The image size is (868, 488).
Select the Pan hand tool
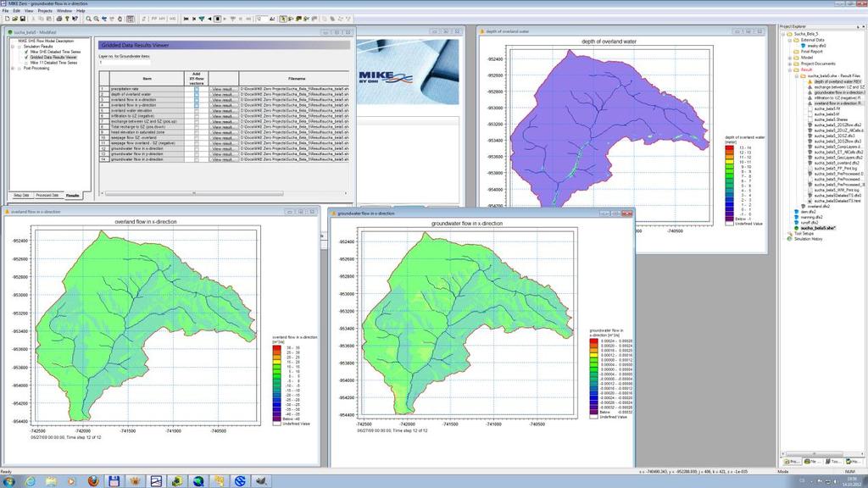[120, 19]
